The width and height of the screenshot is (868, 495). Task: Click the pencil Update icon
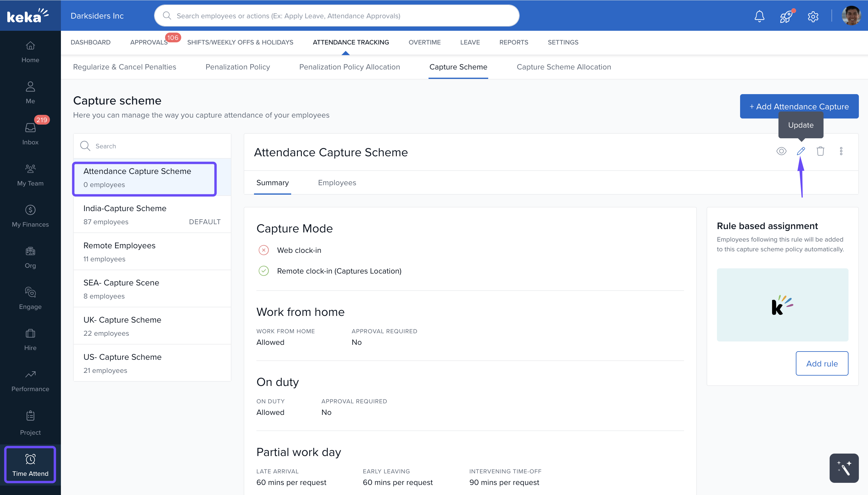801,151
